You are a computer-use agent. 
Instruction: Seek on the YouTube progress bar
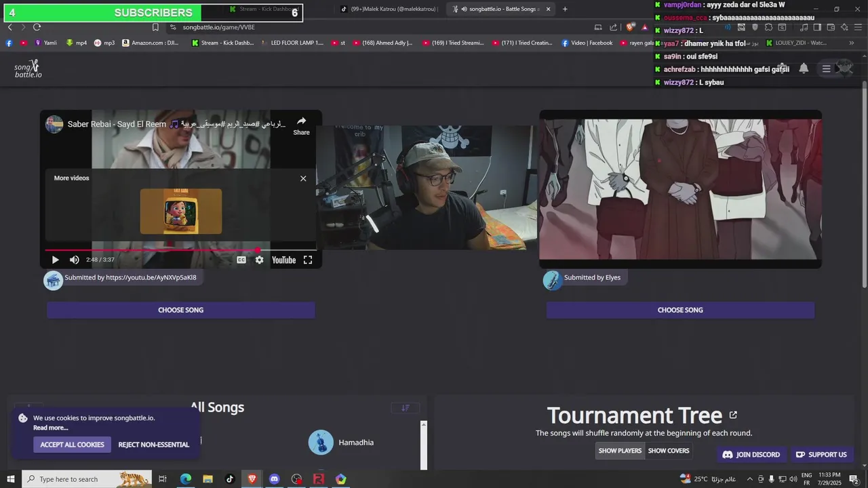[181, 250]
